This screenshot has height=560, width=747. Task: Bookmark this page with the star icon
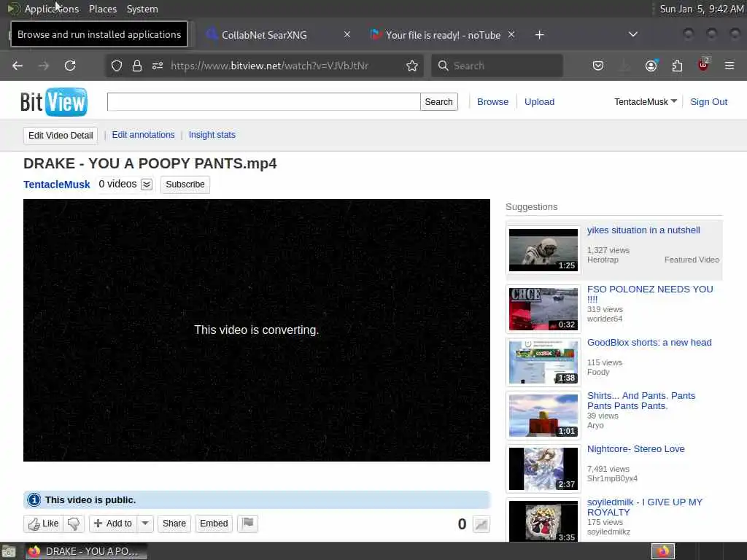click(412, 66)
